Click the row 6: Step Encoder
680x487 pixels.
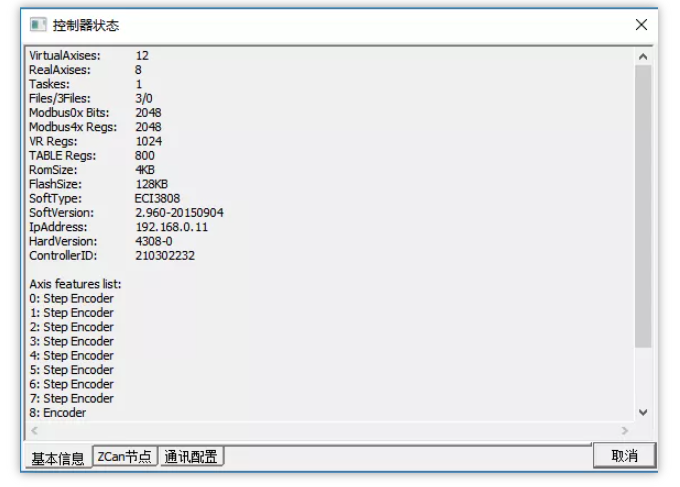point(72,385)
